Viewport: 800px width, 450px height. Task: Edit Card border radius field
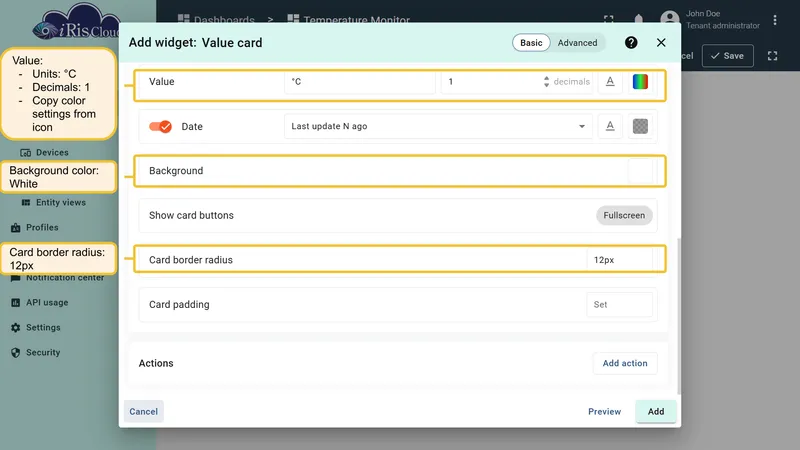pos(619,260)
